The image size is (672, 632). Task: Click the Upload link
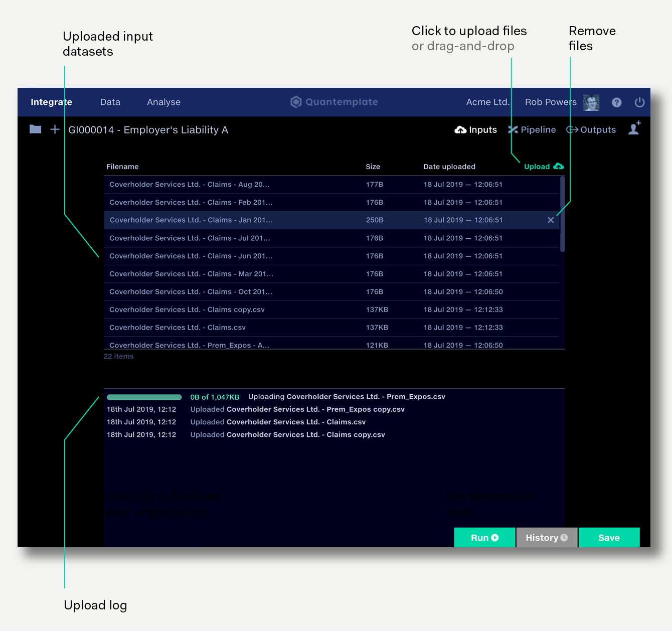coord(537,167)
